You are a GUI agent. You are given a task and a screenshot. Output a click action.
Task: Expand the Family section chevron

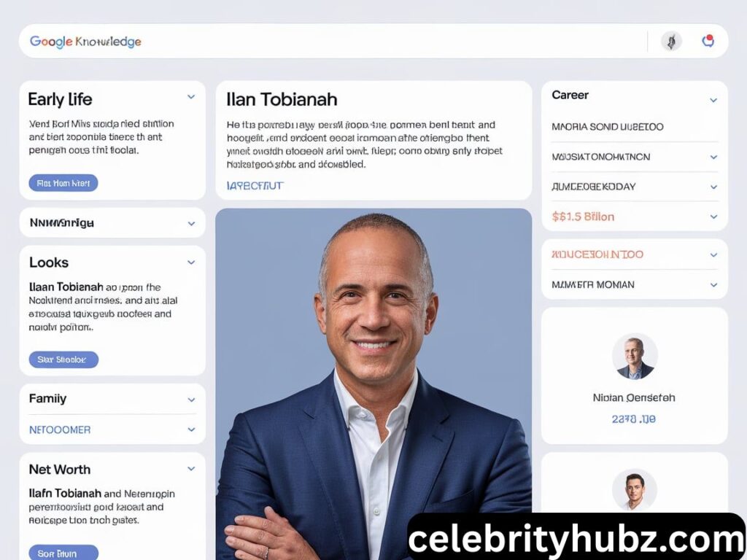[x=191, y=400]
